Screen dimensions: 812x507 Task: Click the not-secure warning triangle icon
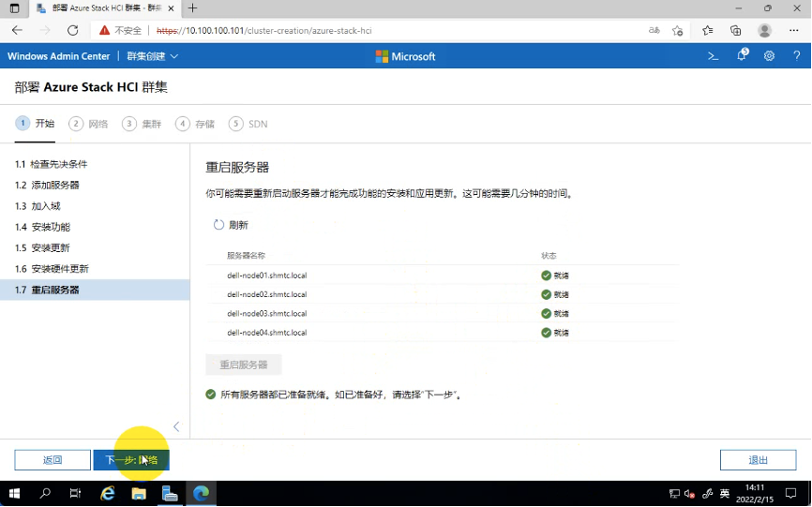click(x=105, y=31)
